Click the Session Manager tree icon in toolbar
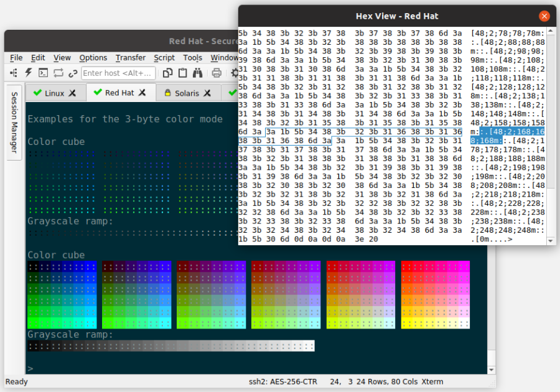This screenshot has width=560, height=392. pos(13,73)
